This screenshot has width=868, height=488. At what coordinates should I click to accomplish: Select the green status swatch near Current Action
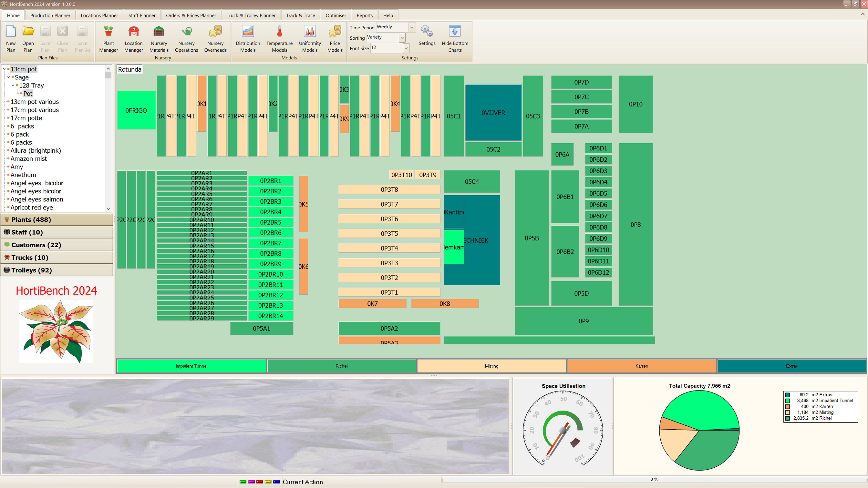pos(243,482)
